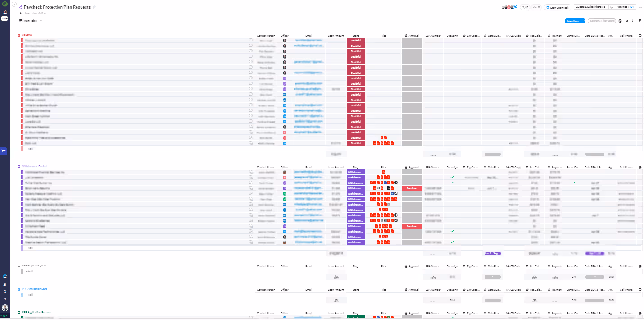Open the user profile avatar in sidebar
This screenshot has height=320, width=644.
click(x=5, y=308)
